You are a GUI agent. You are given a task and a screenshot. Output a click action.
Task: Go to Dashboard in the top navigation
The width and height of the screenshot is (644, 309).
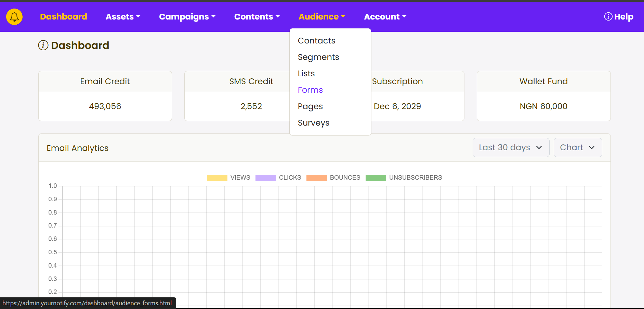[64, 17]
